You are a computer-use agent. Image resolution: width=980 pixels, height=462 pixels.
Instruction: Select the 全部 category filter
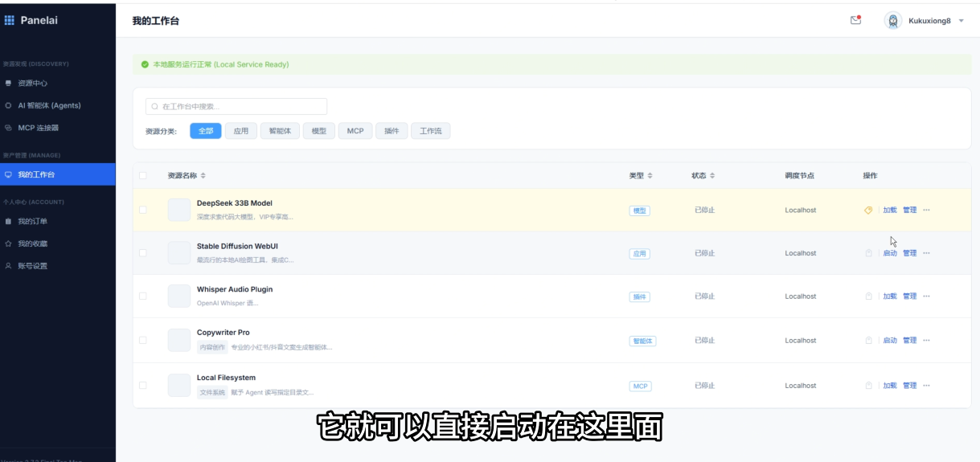206,131
